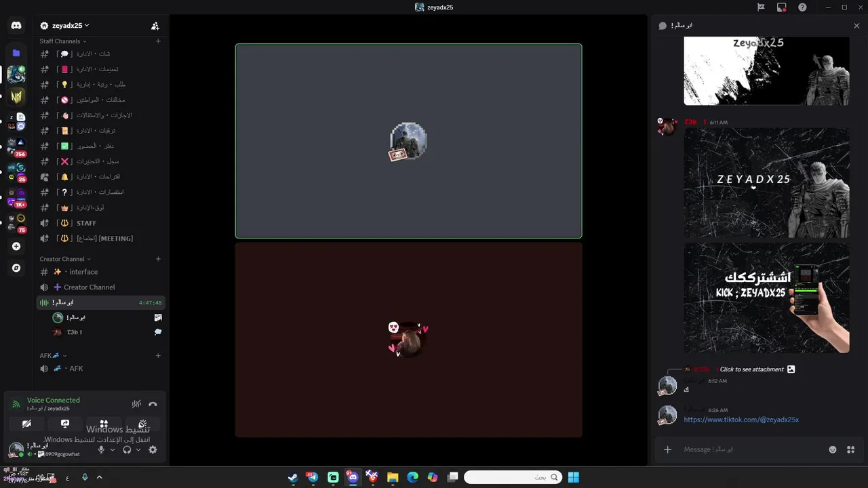868x488 pixels.
Task: Open apps button in message box
Action: [851, 449]
